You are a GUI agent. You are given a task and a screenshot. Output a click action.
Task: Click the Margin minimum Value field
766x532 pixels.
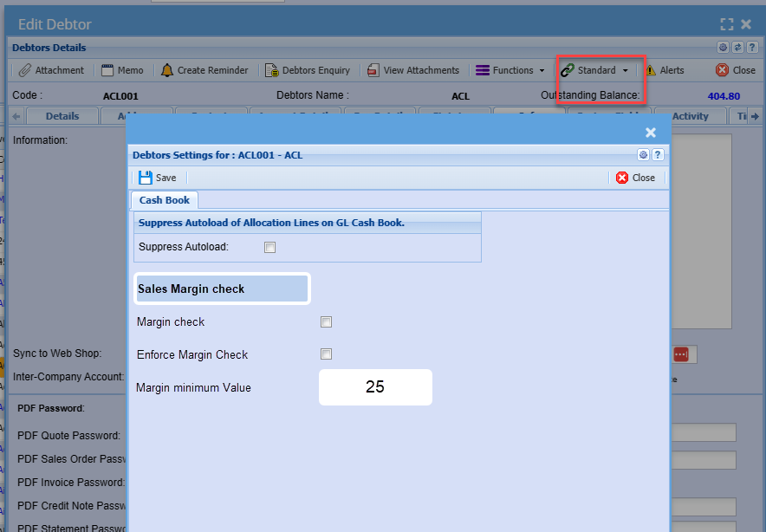click(x=375, y=387)
